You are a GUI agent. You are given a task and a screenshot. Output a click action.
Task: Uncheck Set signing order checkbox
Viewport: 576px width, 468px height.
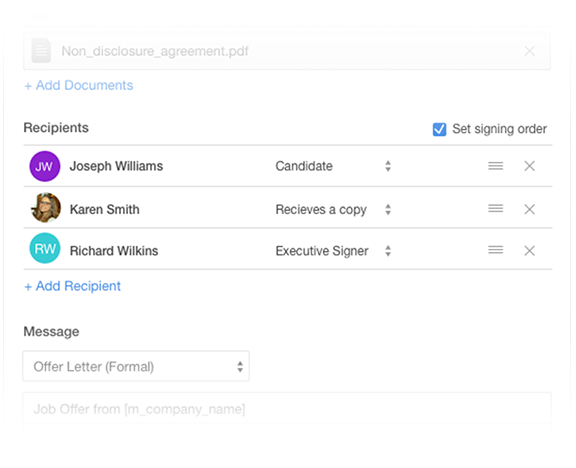click(439, 129)
